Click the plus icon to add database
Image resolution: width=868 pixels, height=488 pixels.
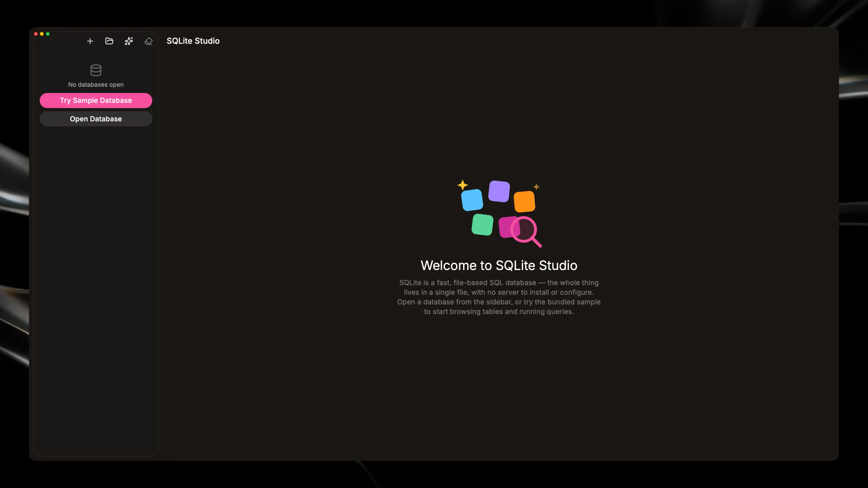click(90, 41)
